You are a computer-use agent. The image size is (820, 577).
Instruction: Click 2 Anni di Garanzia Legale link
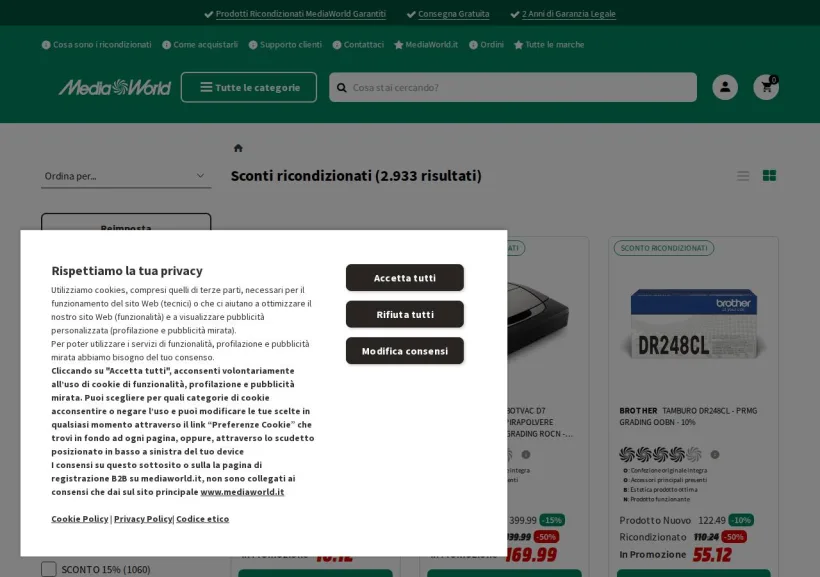click(568, 14)
